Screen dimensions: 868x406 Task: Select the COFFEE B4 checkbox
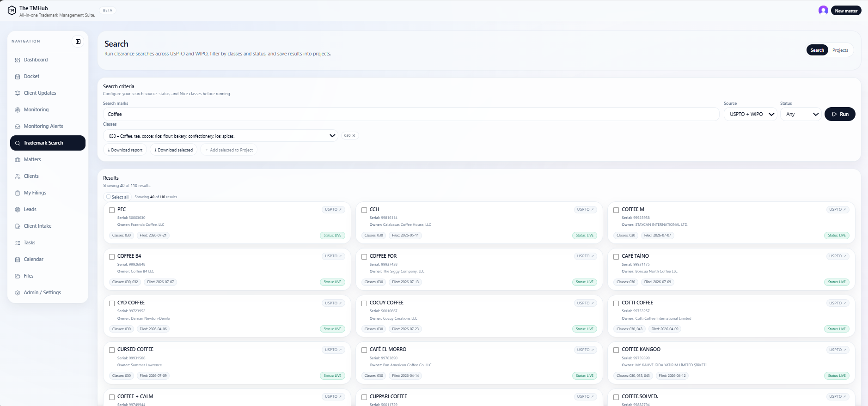(112, 257)
